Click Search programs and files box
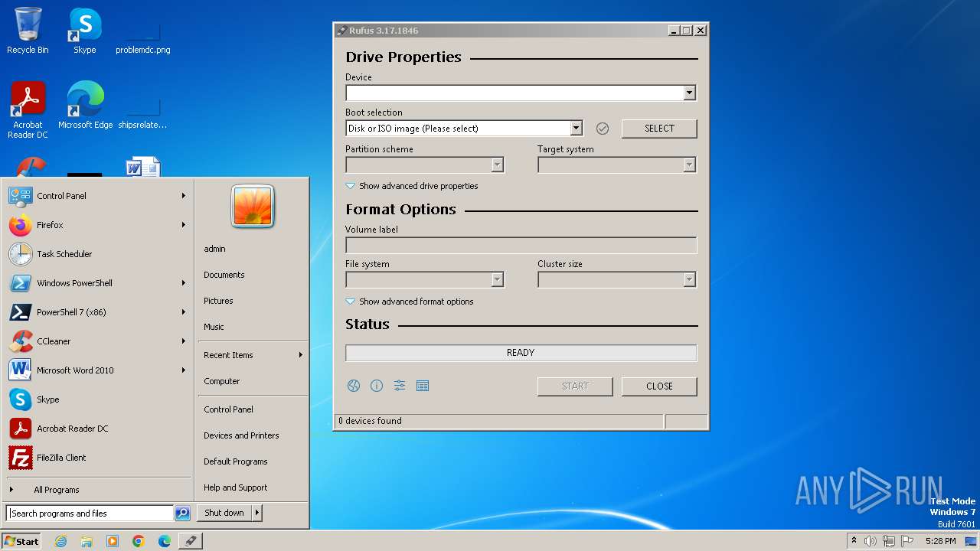Screen dimensions: 980x551 [x=90, y=514]
